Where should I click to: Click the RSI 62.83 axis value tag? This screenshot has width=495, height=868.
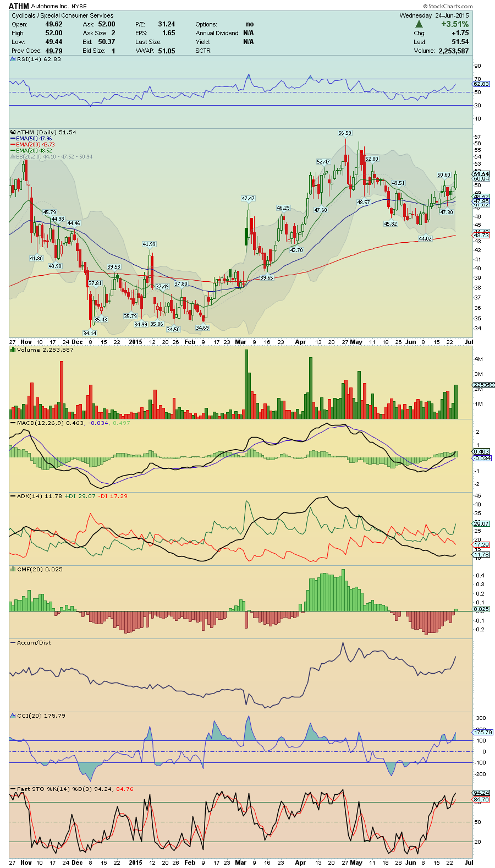coord(481,84)
